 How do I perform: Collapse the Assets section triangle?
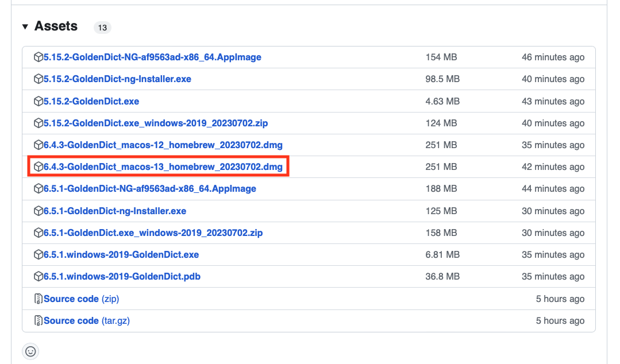[25, 26]
